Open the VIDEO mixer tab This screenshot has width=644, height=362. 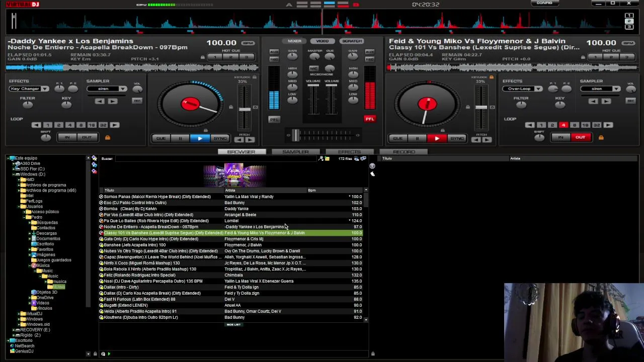click(x=323, y=41)
